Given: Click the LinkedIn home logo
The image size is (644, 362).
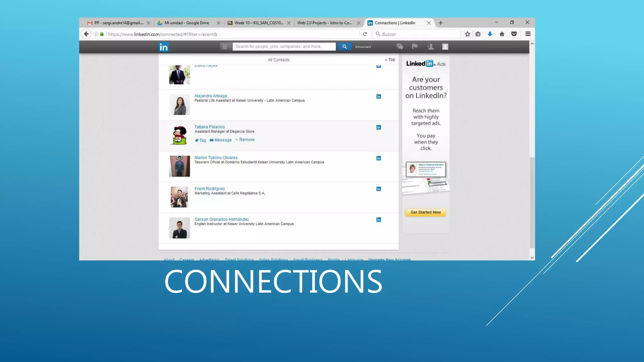Looking at the screenshot, I should [164, 47].
